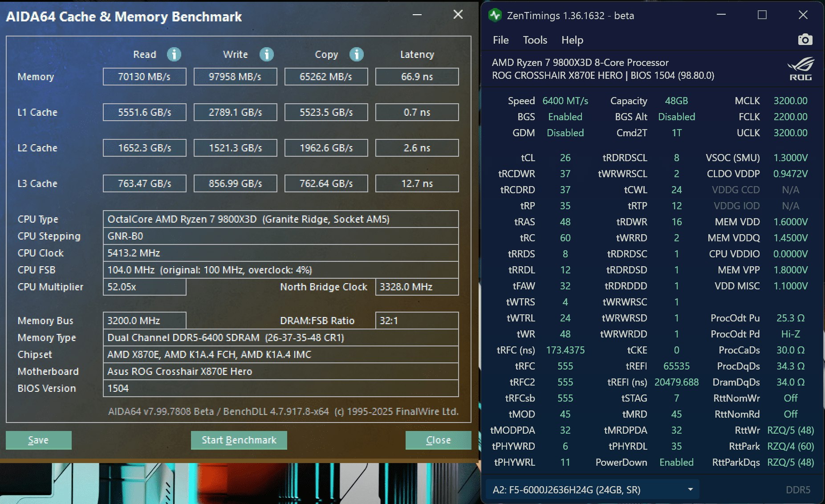The width and height of the screenshot is (825, 504).
Task: Minimize the AIDA64 benchmark window
Action: click(x=417, y=15)
